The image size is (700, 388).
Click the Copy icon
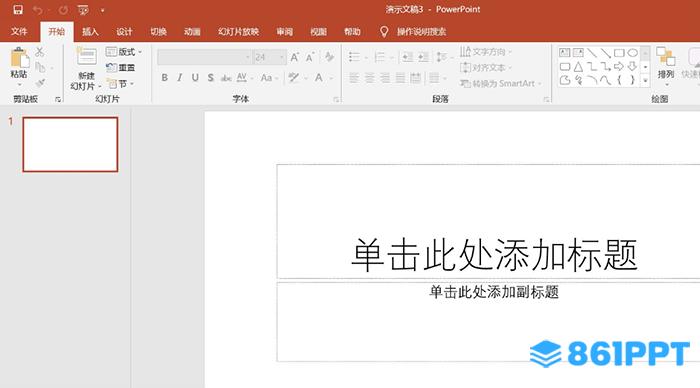pos(40,67)
